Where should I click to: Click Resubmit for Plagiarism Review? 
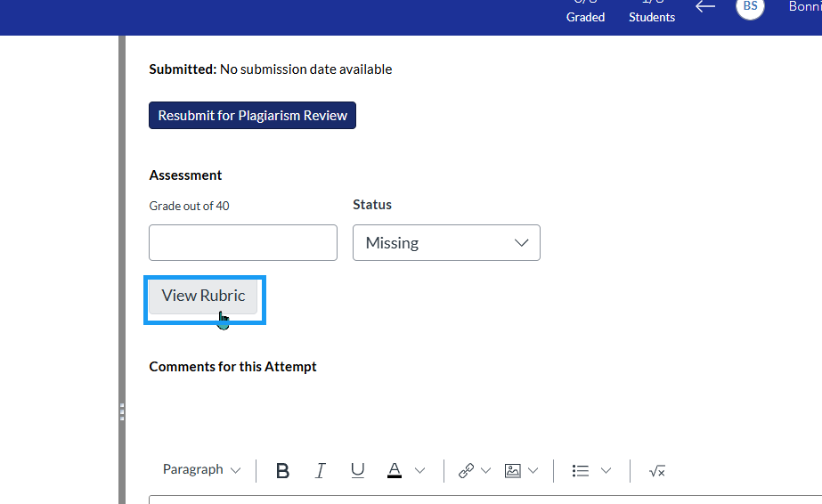tap(252, 115)
